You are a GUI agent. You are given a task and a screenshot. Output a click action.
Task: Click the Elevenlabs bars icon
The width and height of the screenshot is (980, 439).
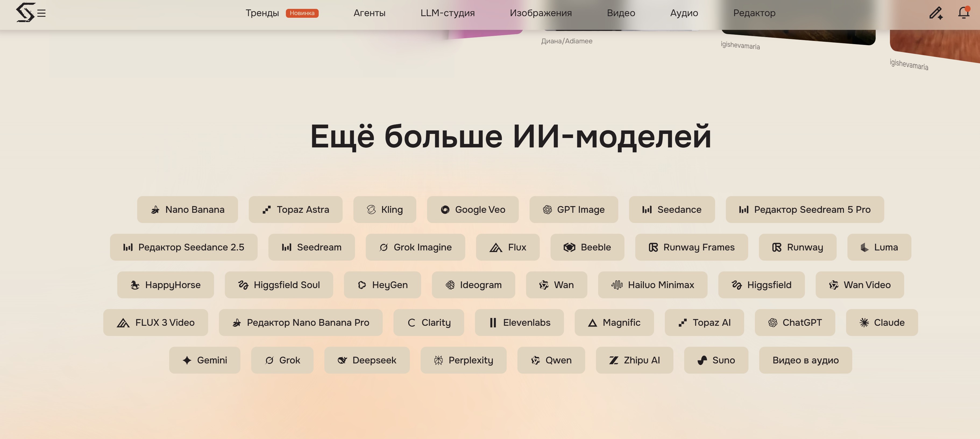pos(493,323)
